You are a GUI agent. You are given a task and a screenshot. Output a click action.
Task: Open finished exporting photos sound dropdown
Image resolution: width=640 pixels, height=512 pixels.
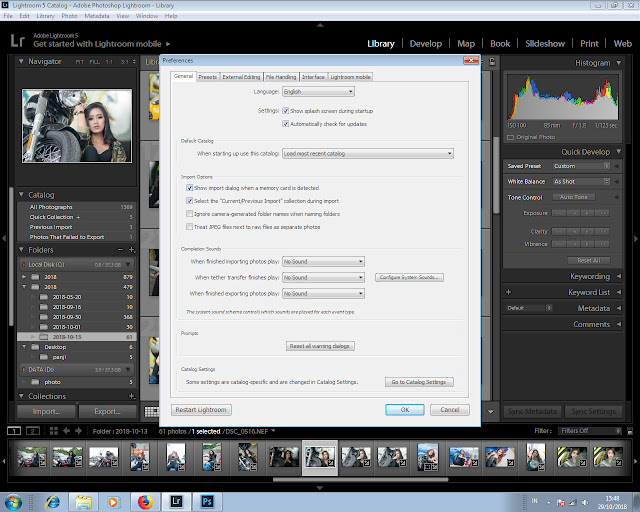[x=323, y=293]
